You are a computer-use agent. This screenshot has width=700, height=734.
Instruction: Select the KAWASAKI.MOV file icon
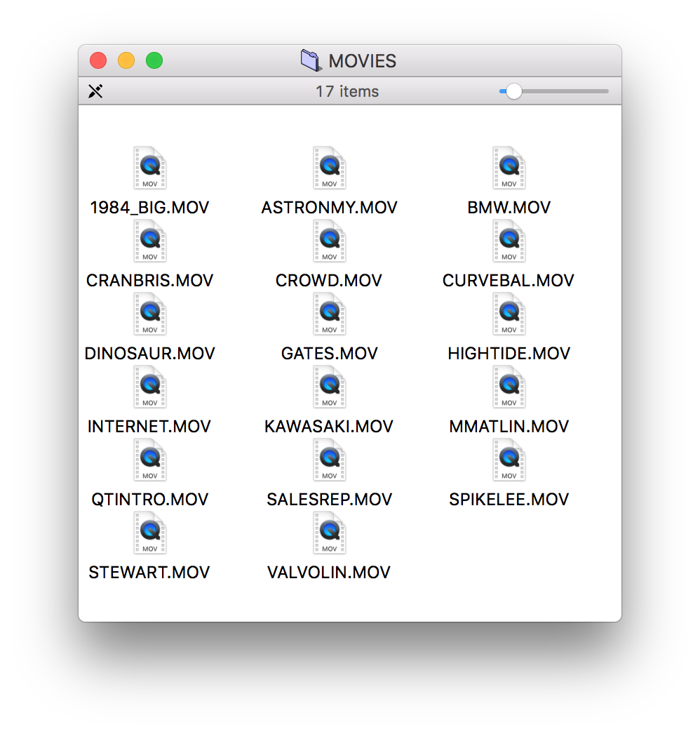coord(330,387)
